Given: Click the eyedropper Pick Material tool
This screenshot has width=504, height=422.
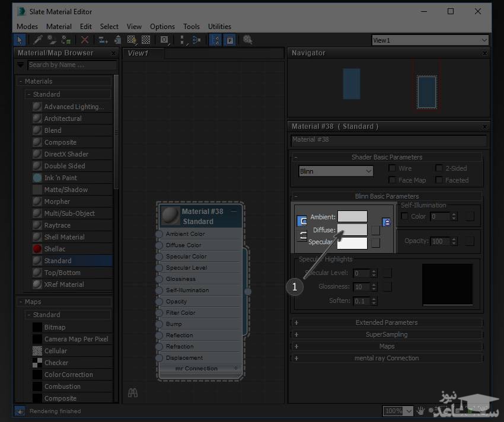Looking at the screenshot, I should pos(39,40).
